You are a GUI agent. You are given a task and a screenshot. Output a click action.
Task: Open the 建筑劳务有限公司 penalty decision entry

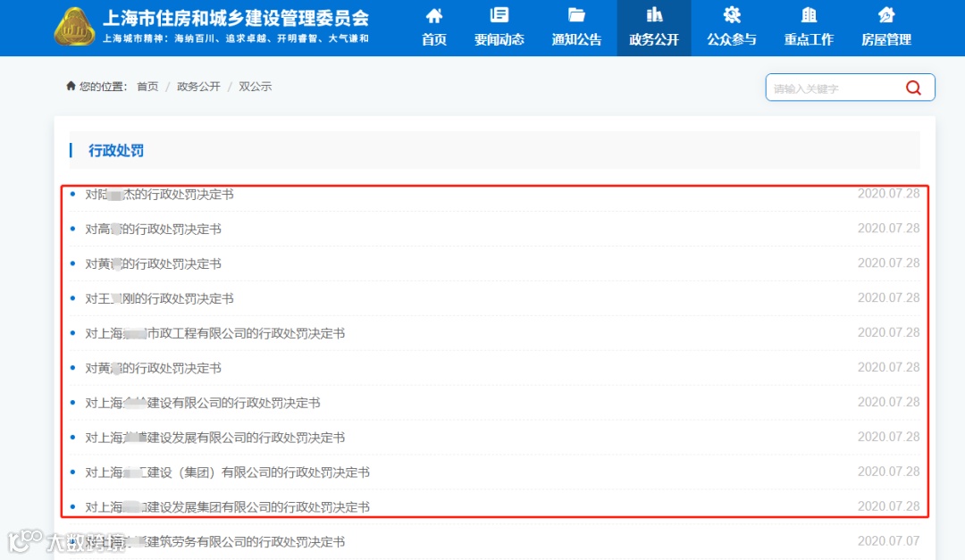pyautogui.click(x=214, y=542)
